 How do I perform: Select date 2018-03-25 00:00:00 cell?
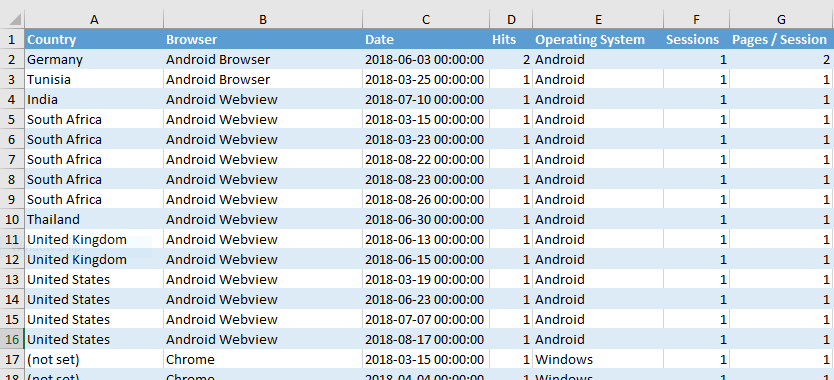click(426, 79)
